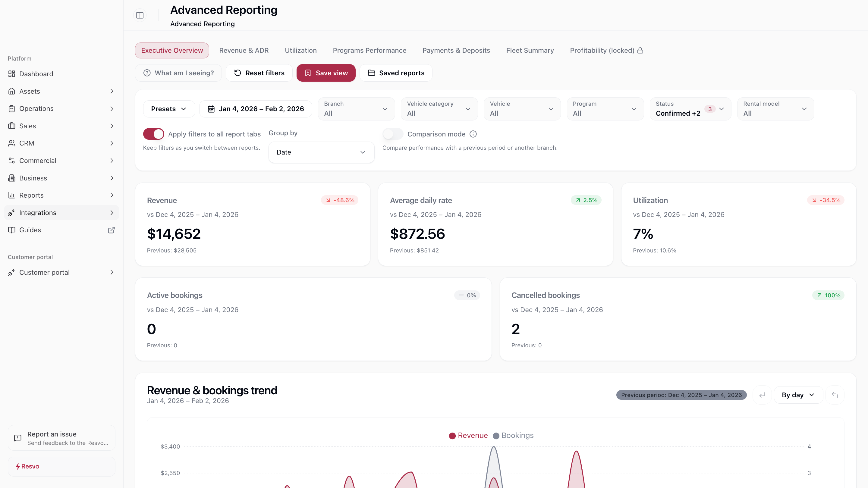Expand the Status filter showing Confirmed +2
Screen dimensions: 868x488
tap(690, 109)
